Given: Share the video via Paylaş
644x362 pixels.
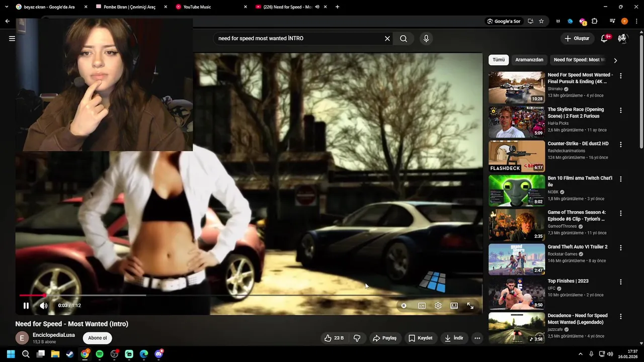Looking at the screenshot, I should 384,338.
